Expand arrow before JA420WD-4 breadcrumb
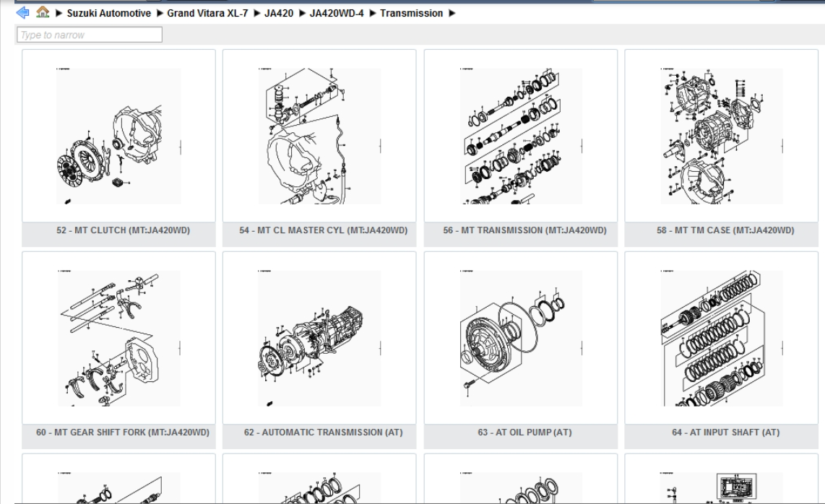The image size is (825, 504). [303, 13]
